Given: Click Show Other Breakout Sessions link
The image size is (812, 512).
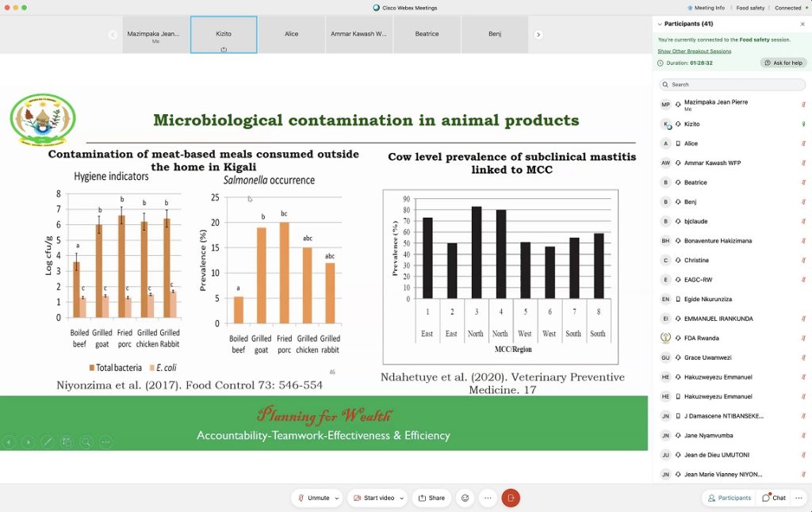Looking at the screenshot, I should tap(695, 51).
